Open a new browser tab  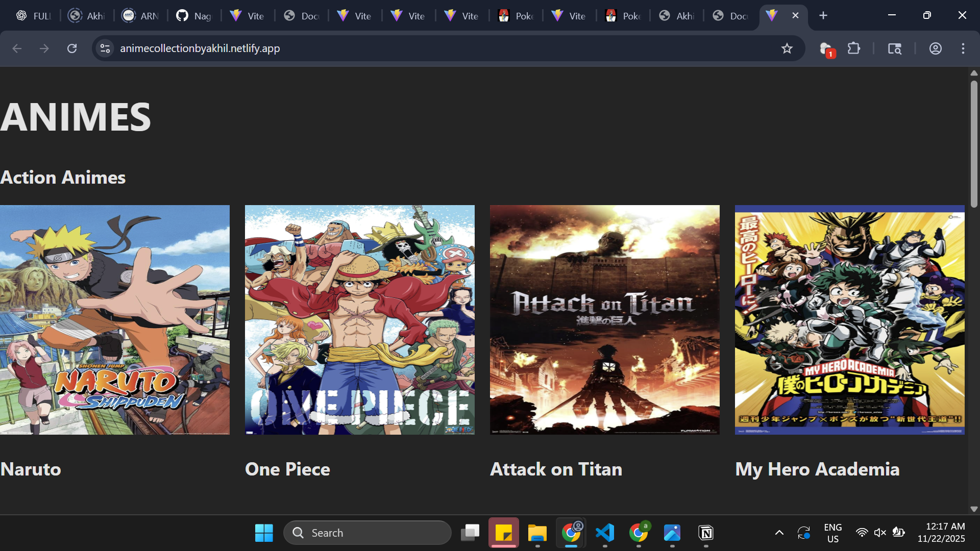(x=823, y=15)
